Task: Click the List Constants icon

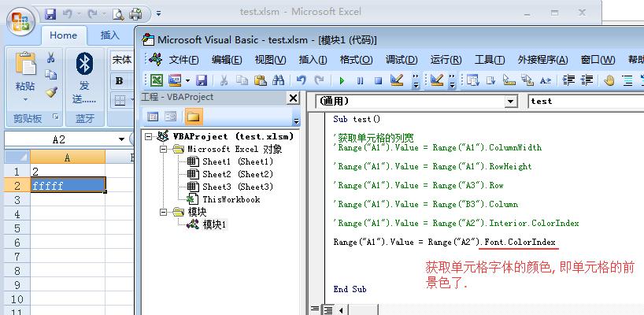Action: point(490,80)
